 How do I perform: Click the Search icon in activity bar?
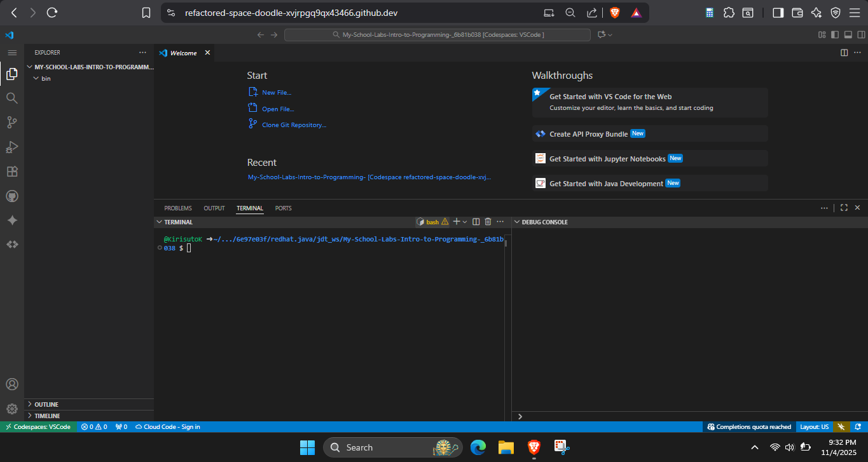(11, 98)
